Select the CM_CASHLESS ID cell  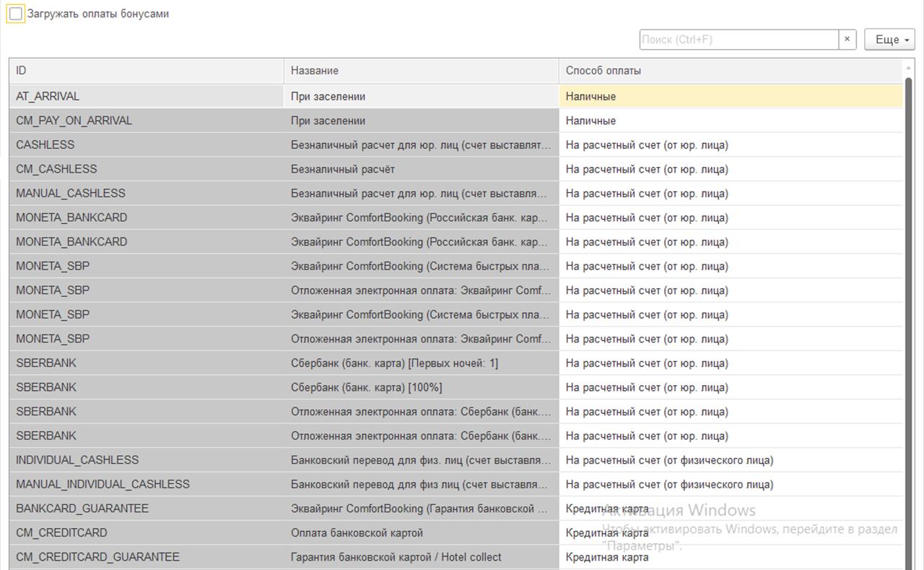click(56, 169)
